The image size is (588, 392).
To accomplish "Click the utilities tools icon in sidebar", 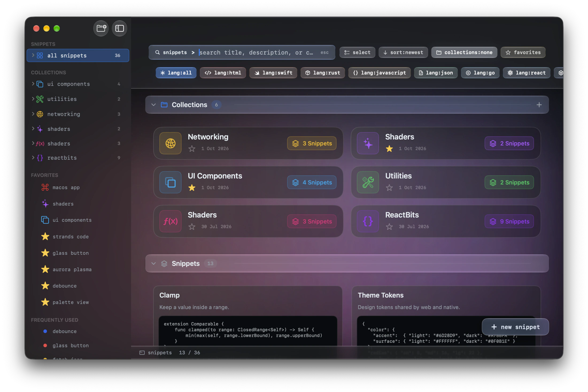I will (40, 99).
